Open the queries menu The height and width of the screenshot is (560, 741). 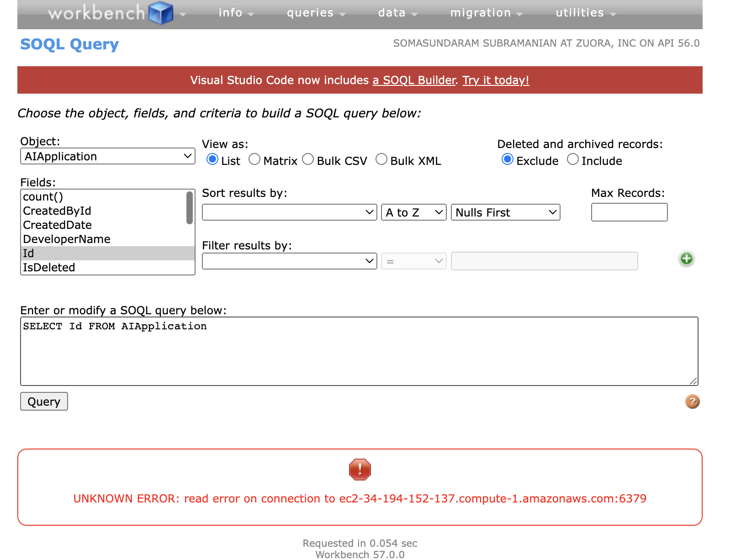point(310,13)
